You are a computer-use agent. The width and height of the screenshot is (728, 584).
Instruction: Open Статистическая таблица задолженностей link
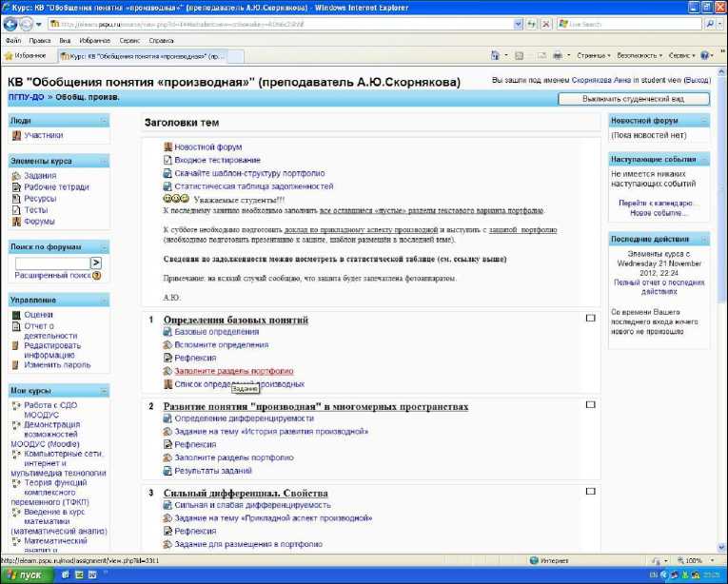(x=254, y=186)
